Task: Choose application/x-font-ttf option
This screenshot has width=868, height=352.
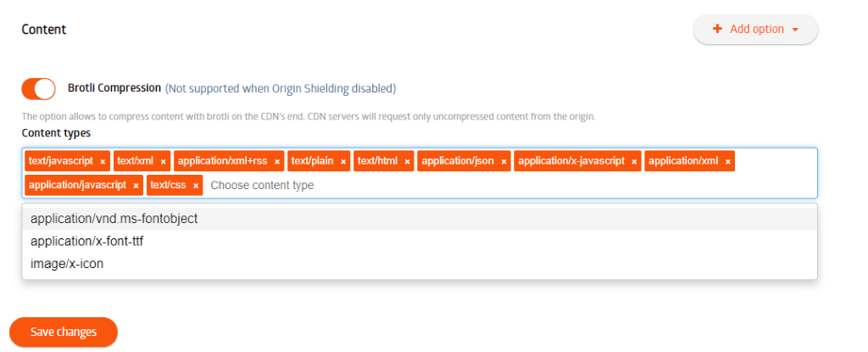Action: (86, 242)
